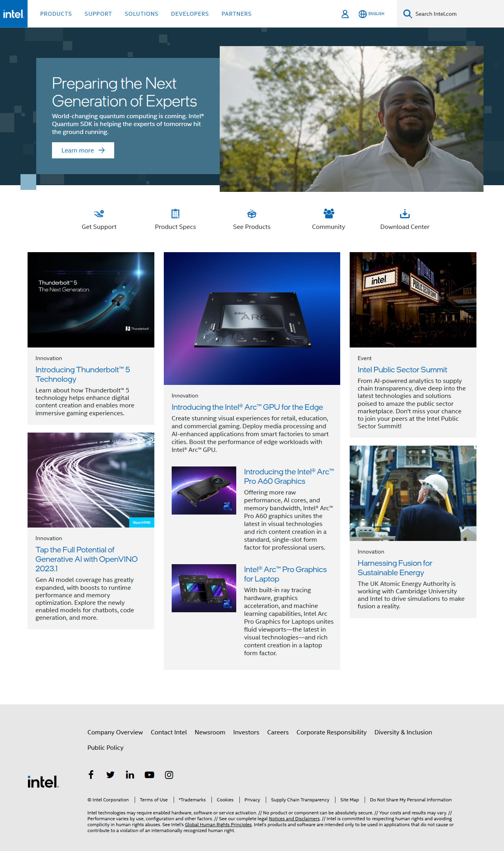504x851 pixels.
Task: Open Intel's Twitter icon
Action: coord(110,775)
